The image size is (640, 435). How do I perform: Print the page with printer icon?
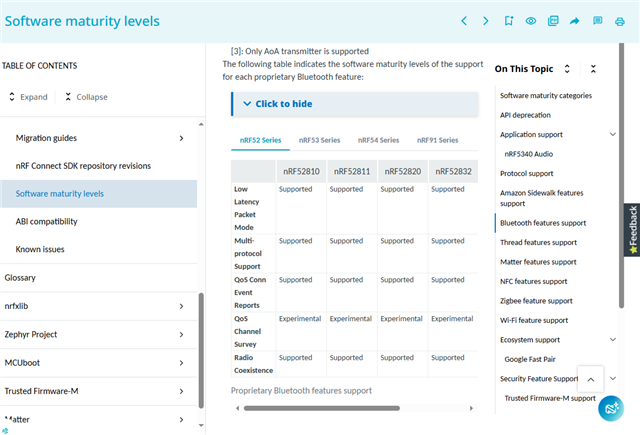point(620,21)
